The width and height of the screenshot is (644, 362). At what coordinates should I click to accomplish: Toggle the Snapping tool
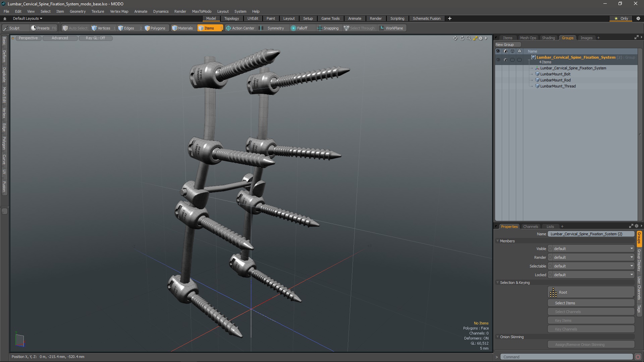[328, 28]
